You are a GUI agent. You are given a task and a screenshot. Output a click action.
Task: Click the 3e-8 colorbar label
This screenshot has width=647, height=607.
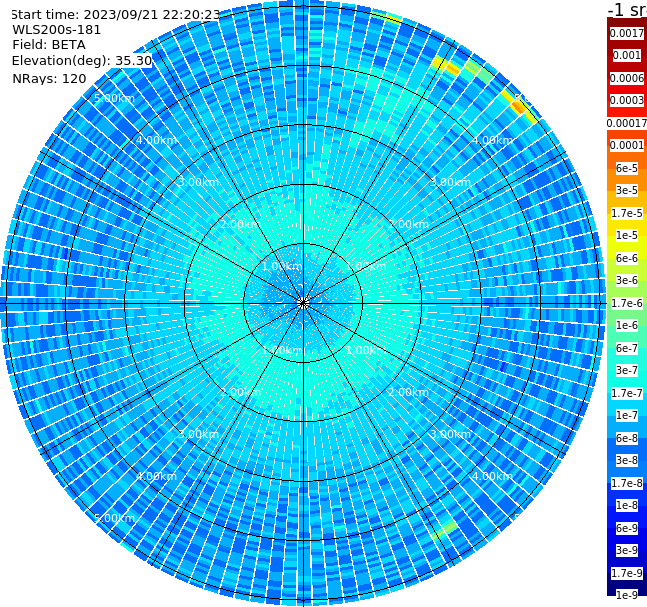627,460
